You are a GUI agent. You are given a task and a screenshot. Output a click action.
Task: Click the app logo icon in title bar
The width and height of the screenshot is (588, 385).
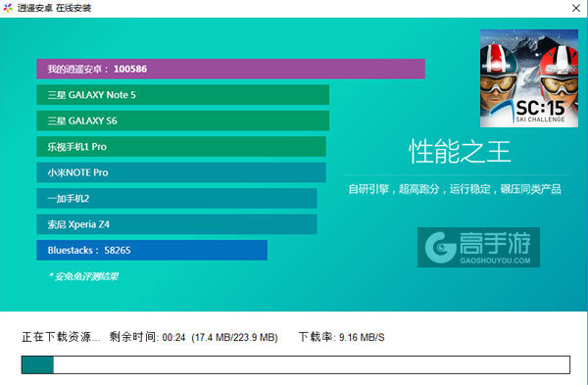pyautogui.click(x=8, y=8)
